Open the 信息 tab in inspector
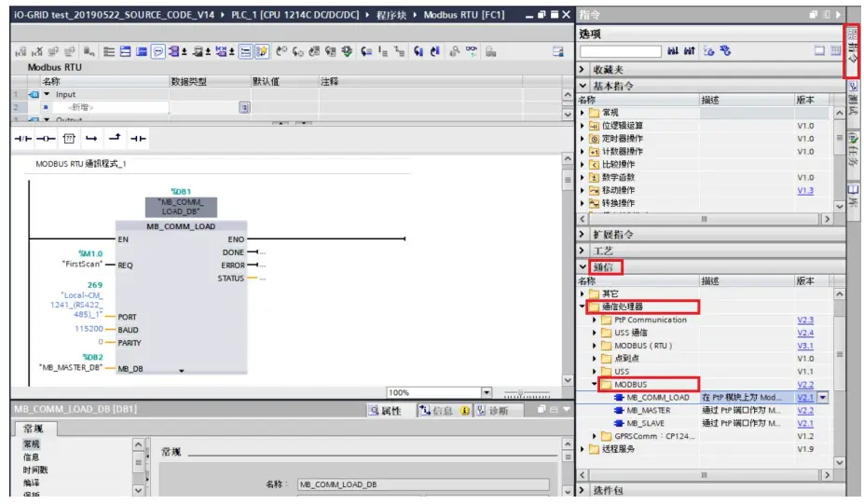Screen dimensions: 864x504 pyautogui.click(x=438, y=410)
